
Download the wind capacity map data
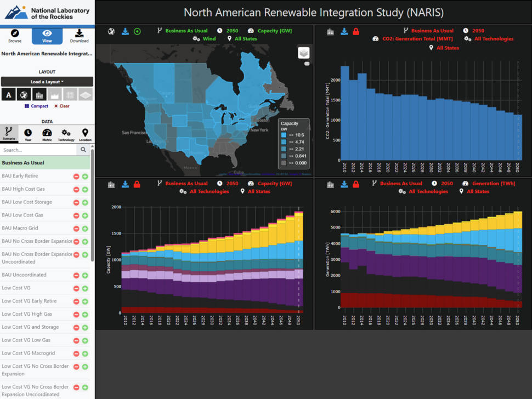[125, 32]
